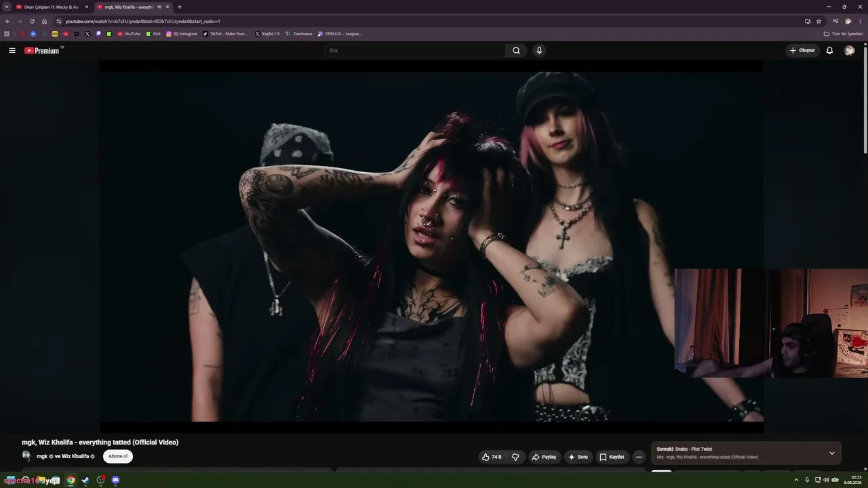Open the Chrome apps grid shortcut
This screenshot has width=868, height=488.
click(x=7, y=33)
